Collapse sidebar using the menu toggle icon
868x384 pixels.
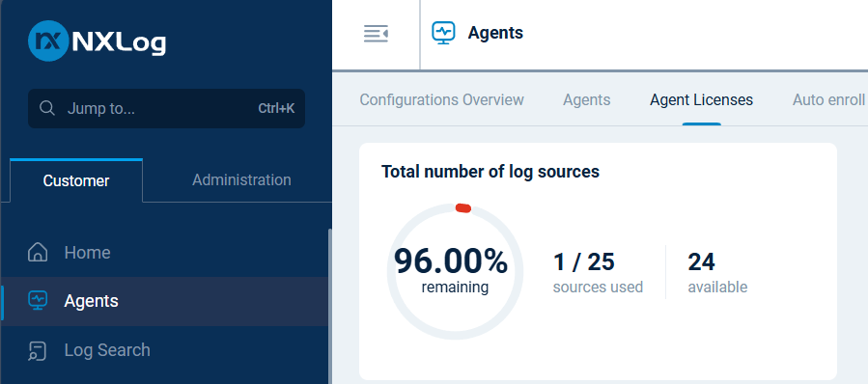[x=376, y=34]
